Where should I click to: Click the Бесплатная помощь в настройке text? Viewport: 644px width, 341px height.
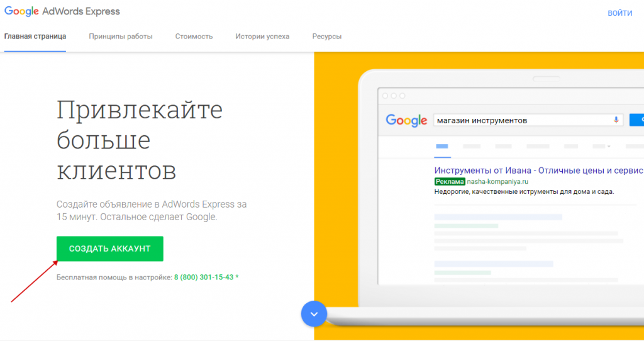coord(114,277)
